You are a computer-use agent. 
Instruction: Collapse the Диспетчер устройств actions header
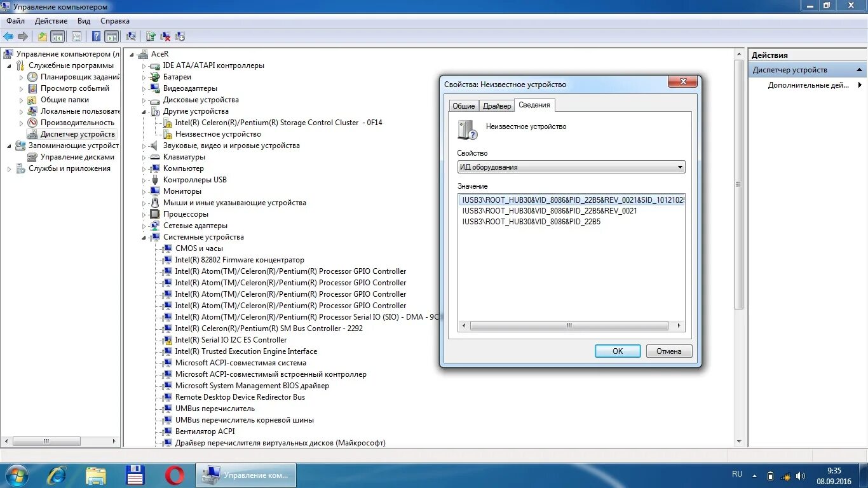coord(859,70)
